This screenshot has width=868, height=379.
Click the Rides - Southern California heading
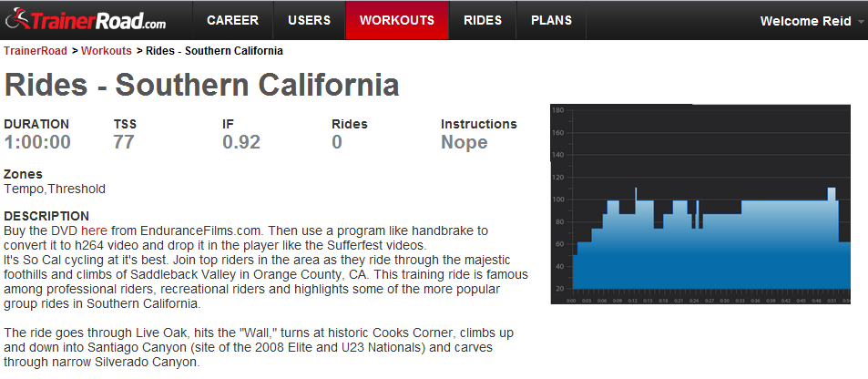pyautogui.click(x=201, y=85)
